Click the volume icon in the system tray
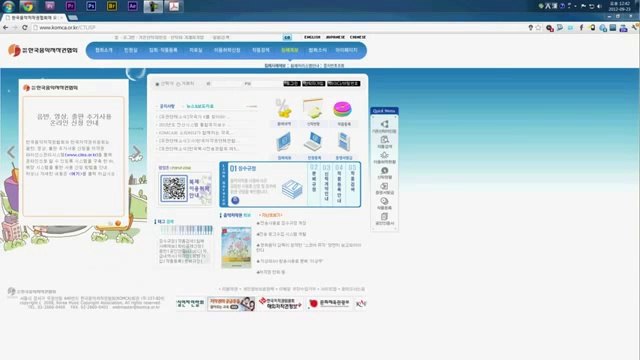 click(599, 6)
